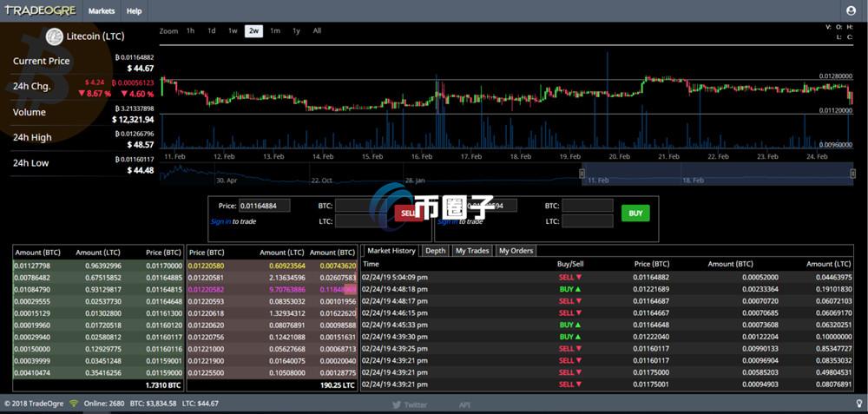Click the Volume $ 12,321.94 value
Image resolution: width=868 pixels, height=414 pixels.
pos(133,120)
